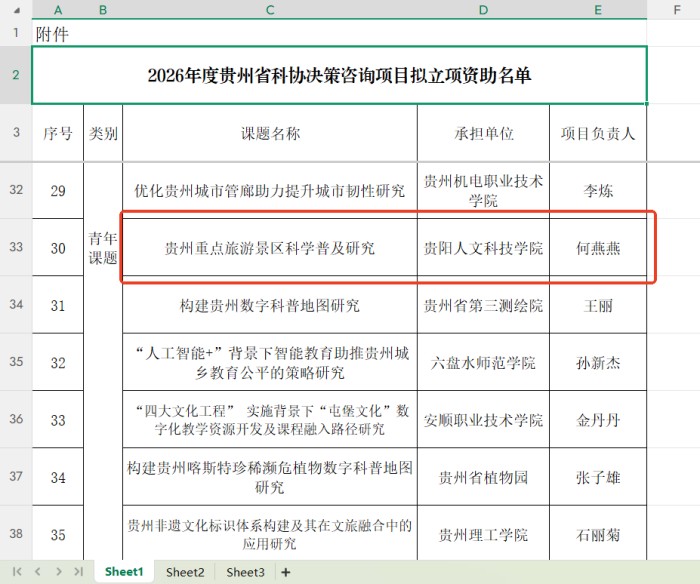700x584 pixels.
Task: Jump to first sheet with navigation arrow
Action: click(x=15, y=572)
